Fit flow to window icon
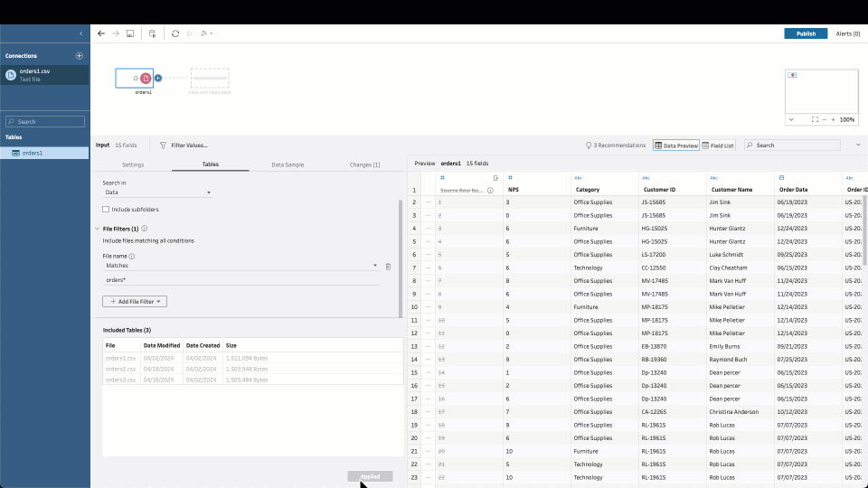This screenshot has width=868, height=488. (815, 119)
